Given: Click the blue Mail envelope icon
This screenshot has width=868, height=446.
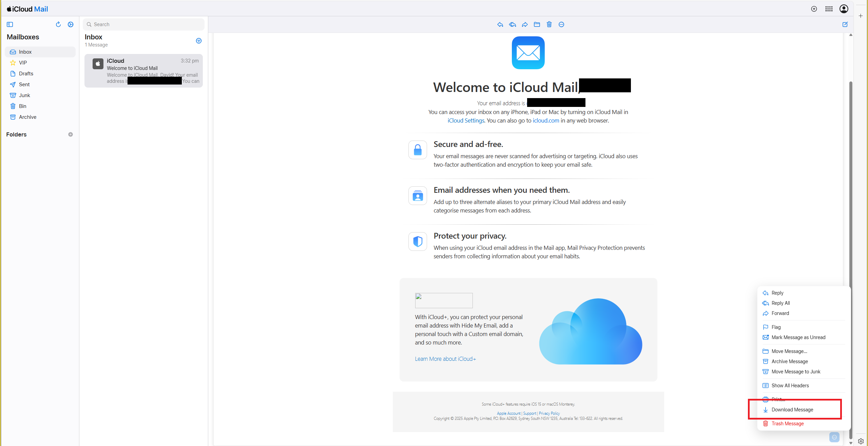Looking at the screenshot, I should pyautogui.click(x=528, y=53).
